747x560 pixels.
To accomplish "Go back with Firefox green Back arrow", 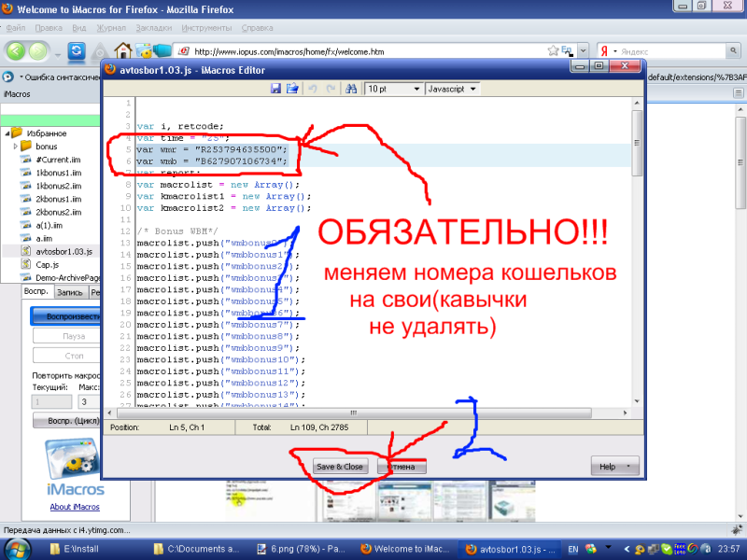I will click(16, 50).
